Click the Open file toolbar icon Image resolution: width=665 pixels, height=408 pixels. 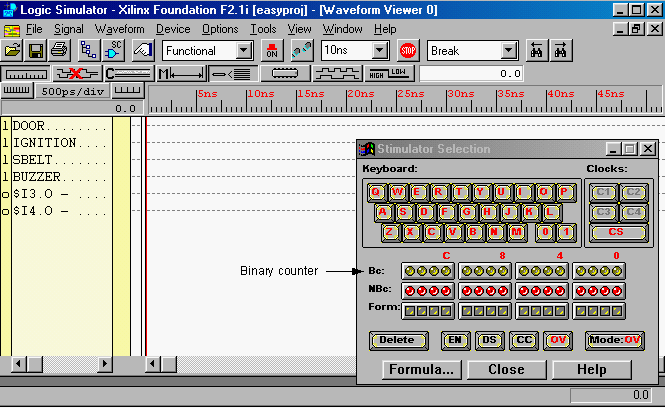click(13, 50)
